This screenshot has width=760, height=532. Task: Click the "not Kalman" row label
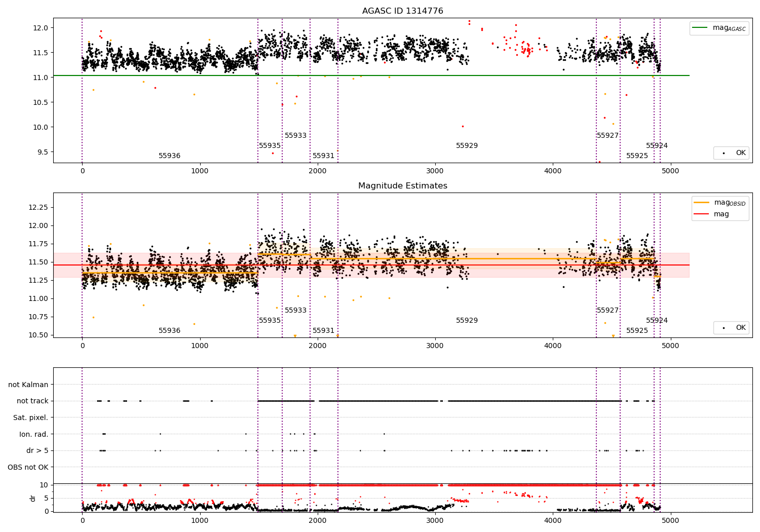(28, 385)
